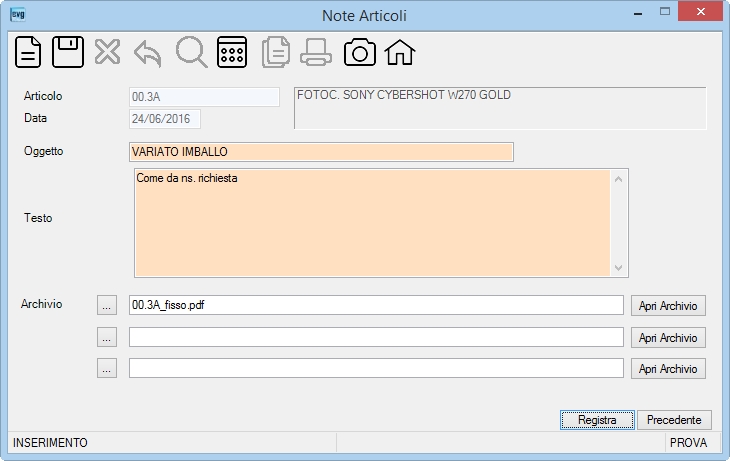Viewport: 730px width, 461px height.
Task: Open search with the magnifier icon
Action: [x=192, y=52]
